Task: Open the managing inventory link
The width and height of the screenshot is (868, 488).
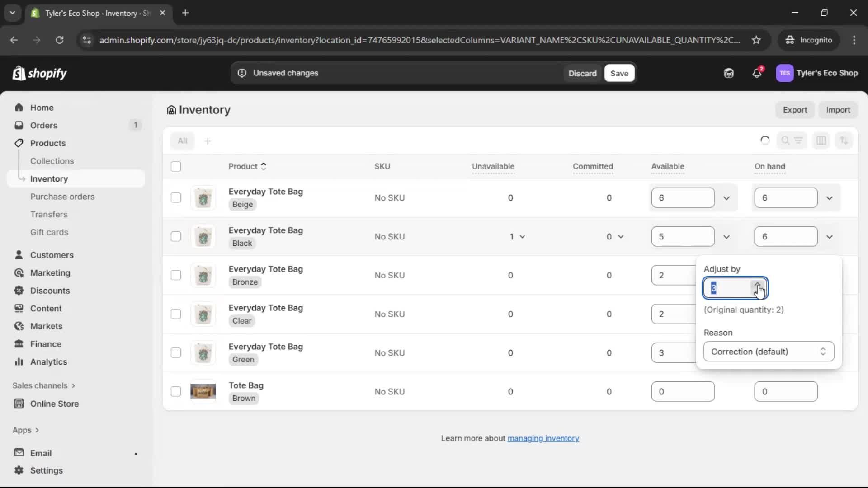Action: pyautogui.click(x=543, y=438)
